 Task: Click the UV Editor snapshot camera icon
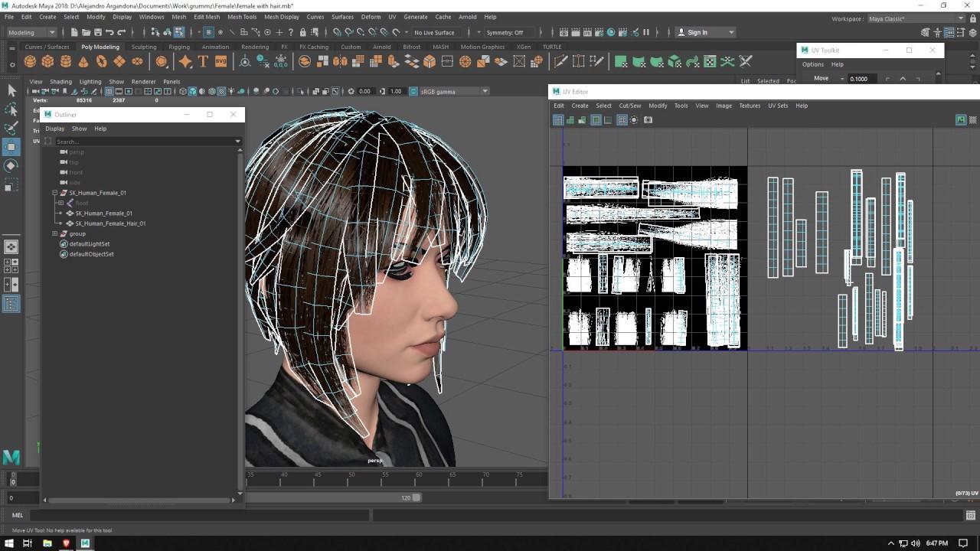[648, 120]
